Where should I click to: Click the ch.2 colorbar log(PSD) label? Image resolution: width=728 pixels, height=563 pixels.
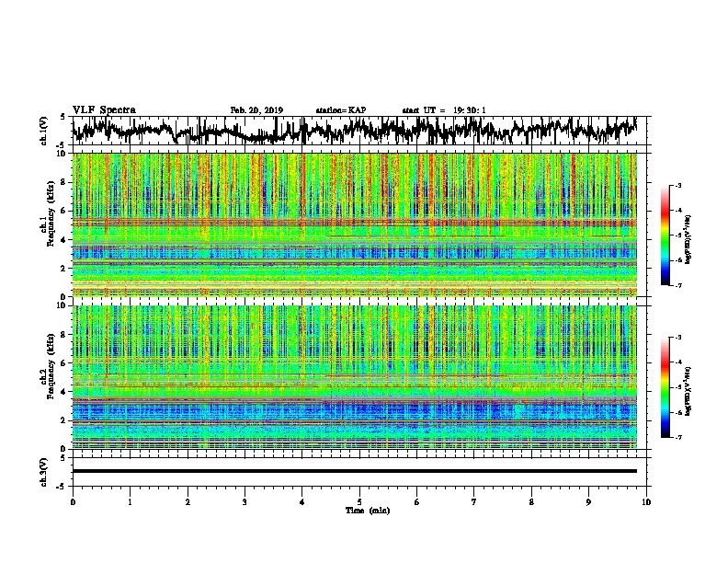688,391
